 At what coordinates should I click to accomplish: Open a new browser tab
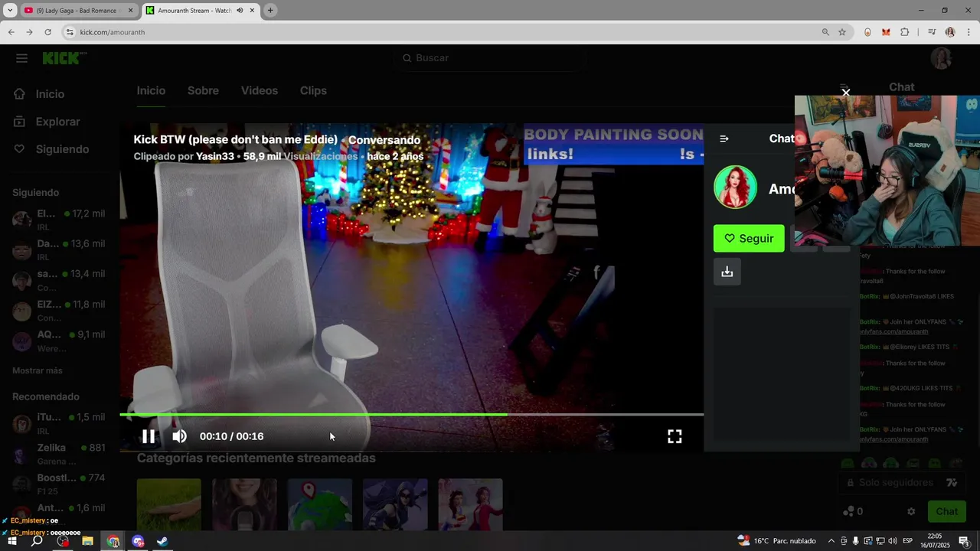270,11
